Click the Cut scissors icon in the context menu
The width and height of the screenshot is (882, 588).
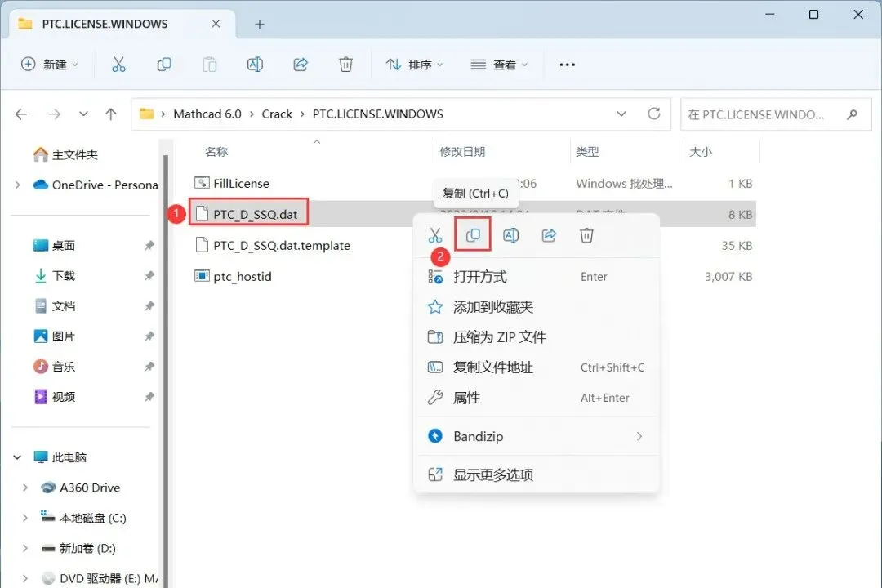435,235
